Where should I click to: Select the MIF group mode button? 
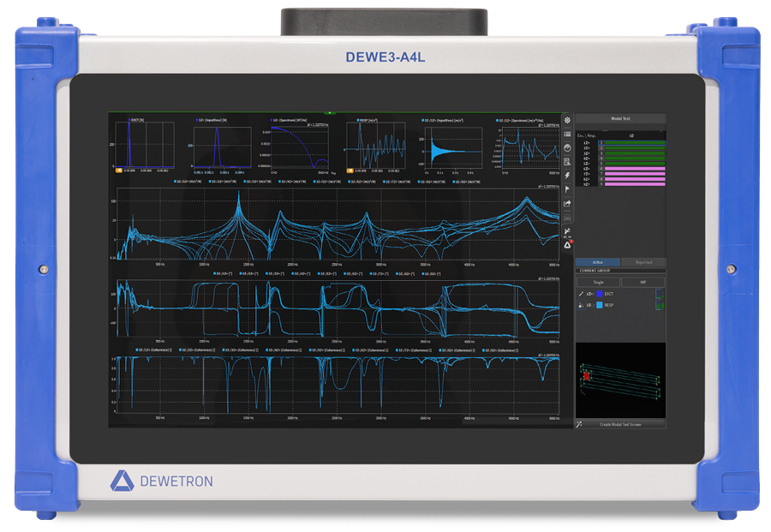642,282
